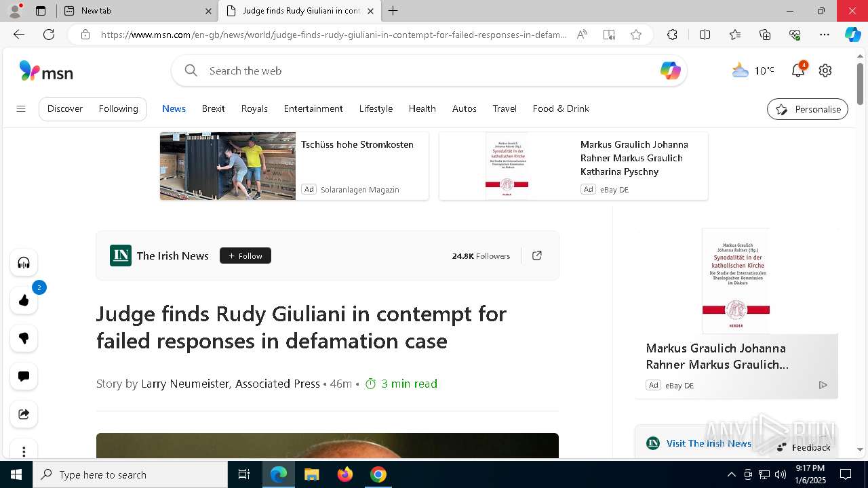Image resolution: width=868 pixels, height=488 pixels.
Task: Click the browser Back arrow
Action: click(19, 35)
